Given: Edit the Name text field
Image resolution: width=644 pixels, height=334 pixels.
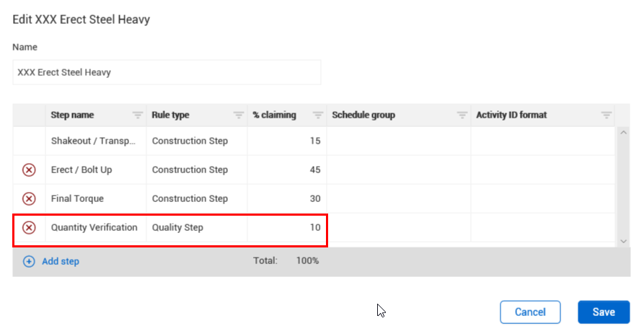Looking at the screenshot, I should pyautogui.click(x=167, y=72).
